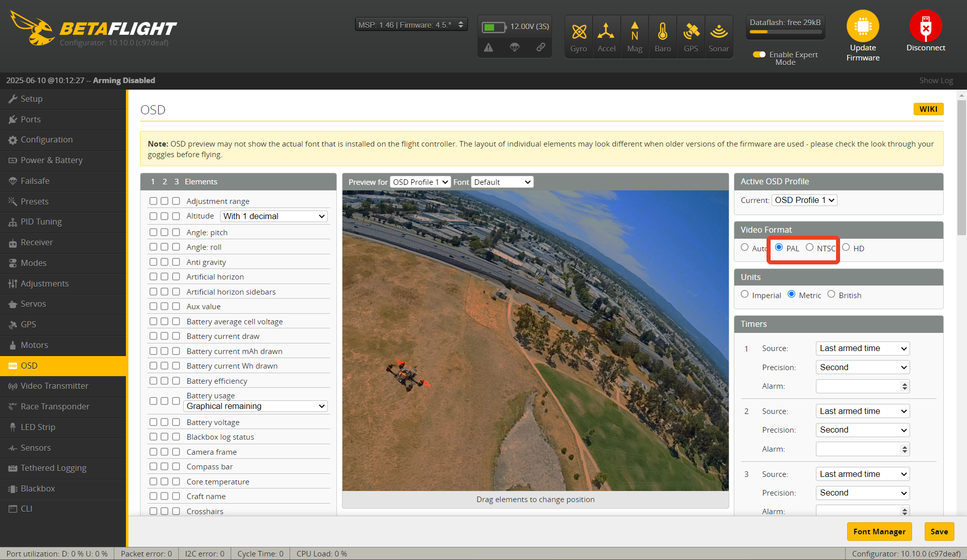Click the Betaflight bee logo

pos(32,28)
